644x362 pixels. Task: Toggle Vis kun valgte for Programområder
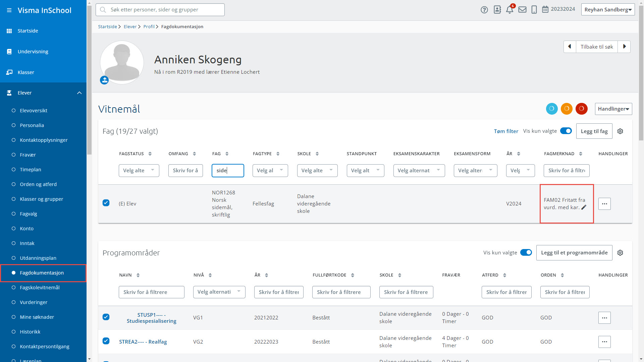click(x=526, y=252)
